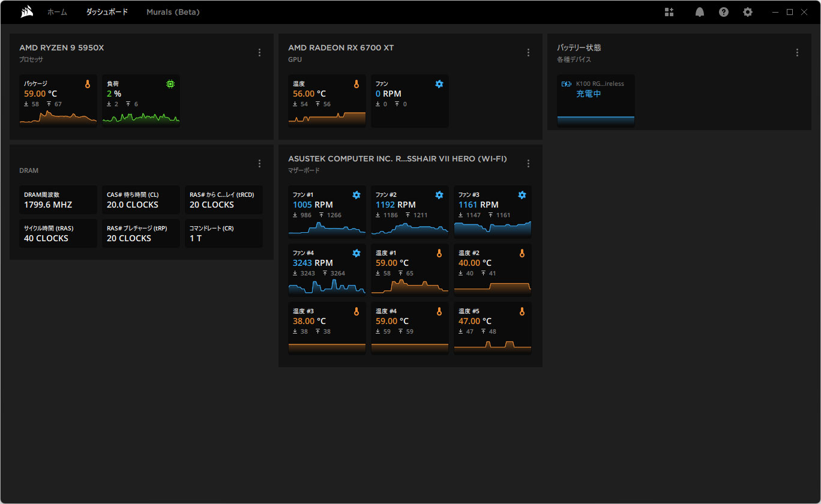Click the 1161 RPM fan reading
821x504 pixels.
coord(478,205)
